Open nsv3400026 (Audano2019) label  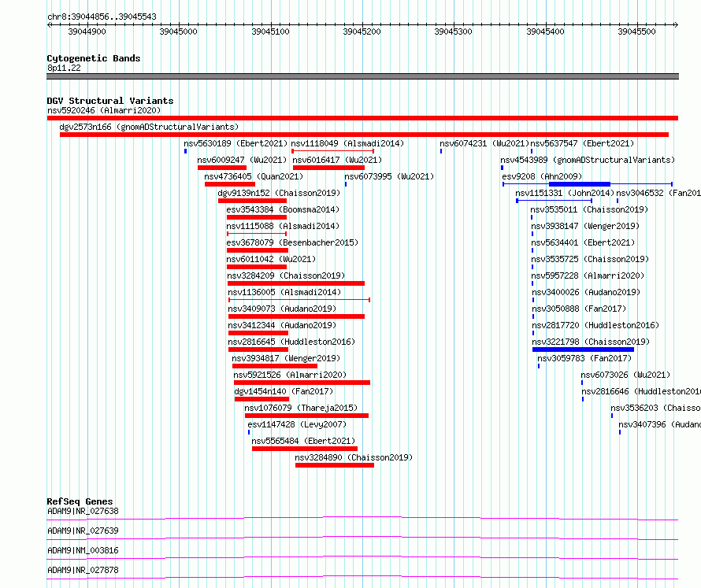(x=586, y=292)
